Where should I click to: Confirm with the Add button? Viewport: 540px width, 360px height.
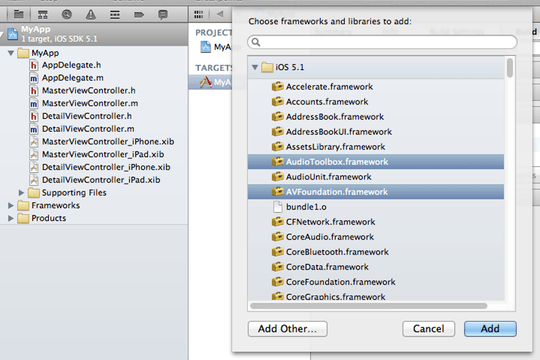pyautogui.click(x=490, y=329)
